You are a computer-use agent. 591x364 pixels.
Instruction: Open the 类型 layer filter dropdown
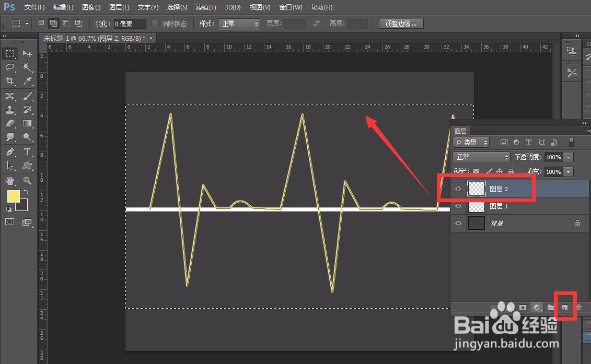pos(471,143)
